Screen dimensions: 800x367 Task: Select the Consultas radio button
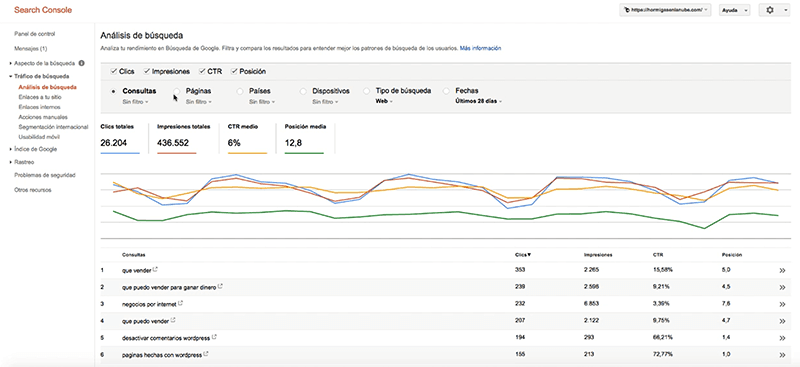pos(113,91)
